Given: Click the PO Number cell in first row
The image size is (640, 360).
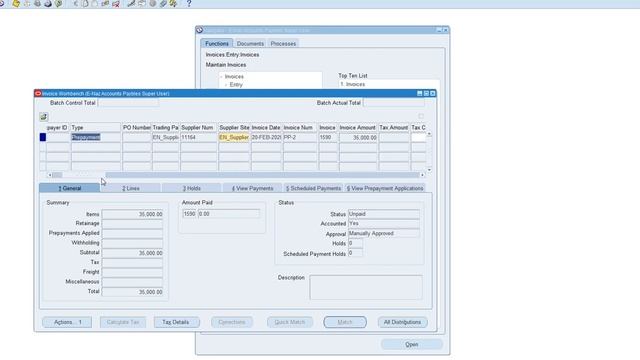Looking at the screenshot, I should pos(136,137).
